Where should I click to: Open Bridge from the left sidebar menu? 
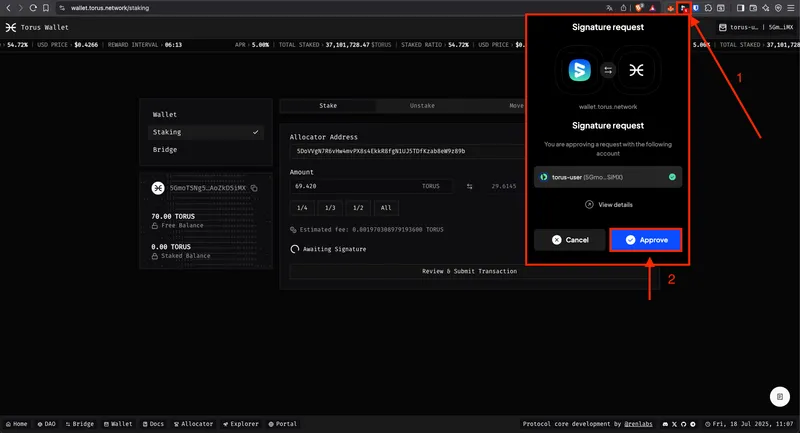(x=165, y=150)
